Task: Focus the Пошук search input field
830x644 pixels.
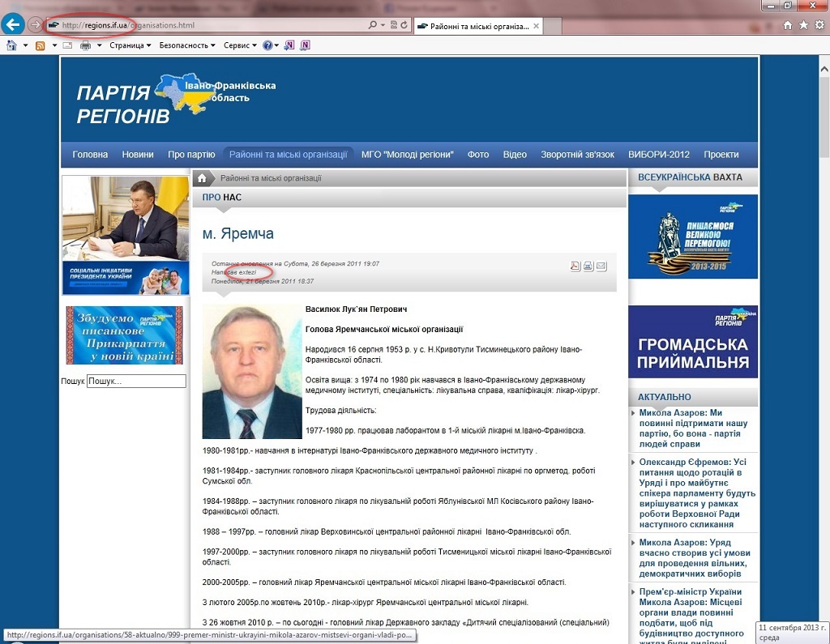Action: pyautogui.click(x=136, y=381)
